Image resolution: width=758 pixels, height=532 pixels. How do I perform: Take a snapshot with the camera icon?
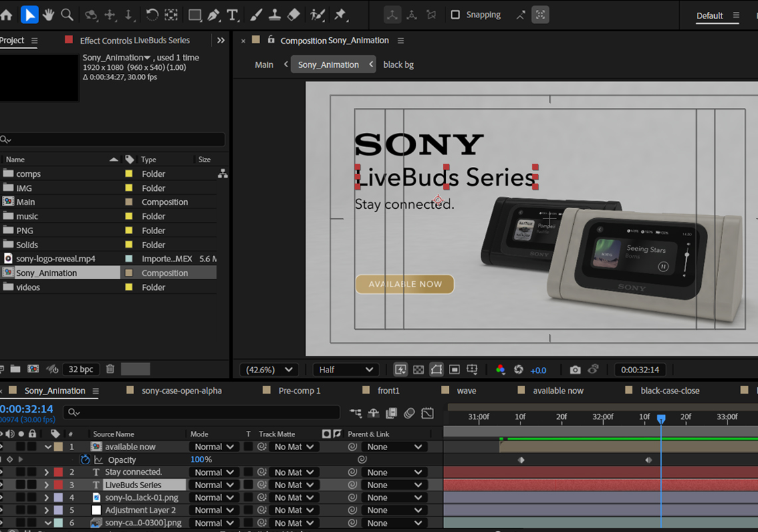click(x=575, y=370)
